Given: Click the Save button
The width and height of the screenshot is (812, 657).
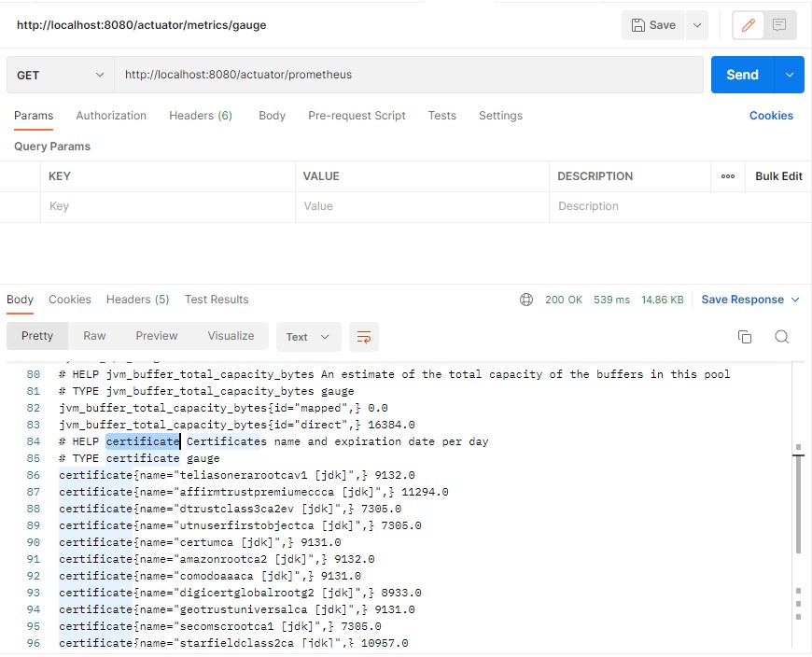Looking at the screenshot, I should coord(653,25).
